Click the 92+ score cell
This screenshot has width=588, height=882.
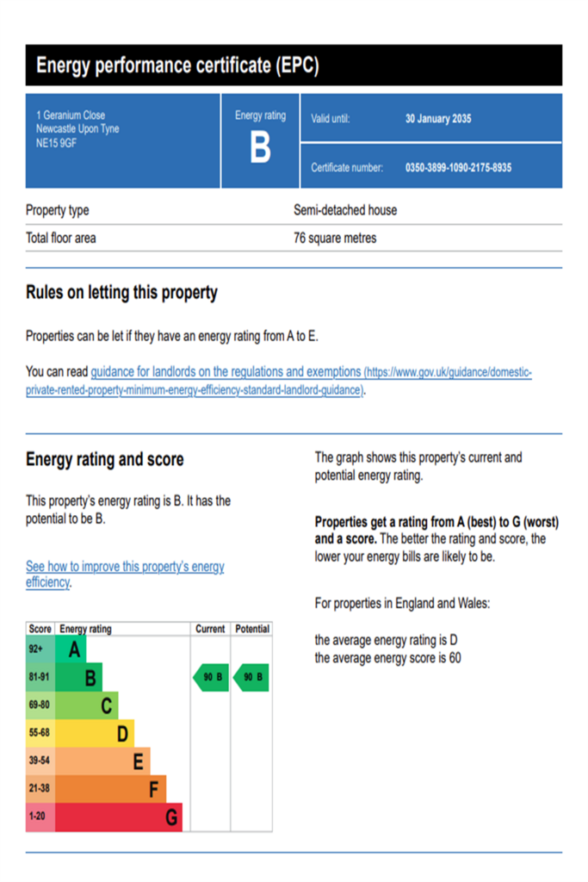click(40, 649)
